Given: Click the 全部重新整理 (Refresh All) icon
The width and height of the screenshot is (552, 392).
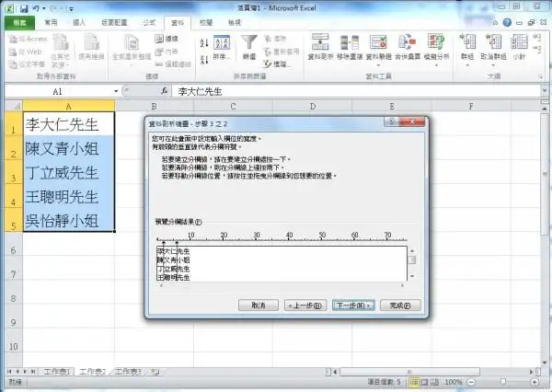Looking at the screenshot, I should click(132, 48).
